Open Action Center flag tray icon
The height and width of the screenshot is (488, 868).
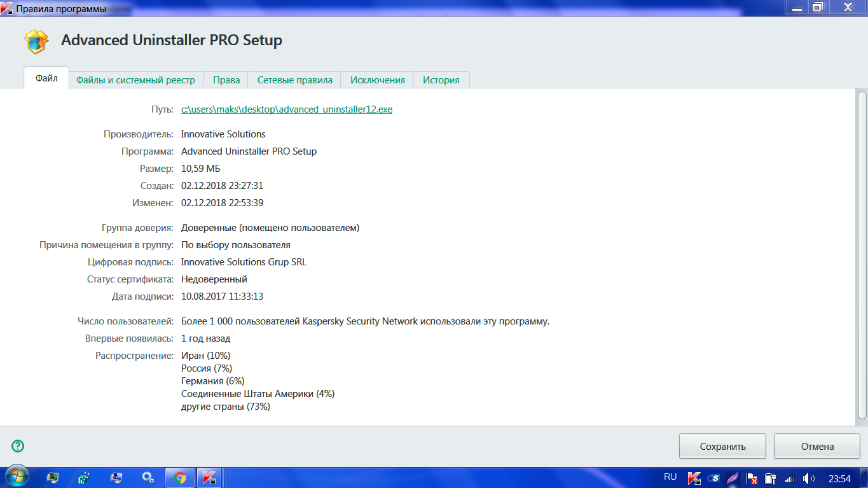coord(752,478)
